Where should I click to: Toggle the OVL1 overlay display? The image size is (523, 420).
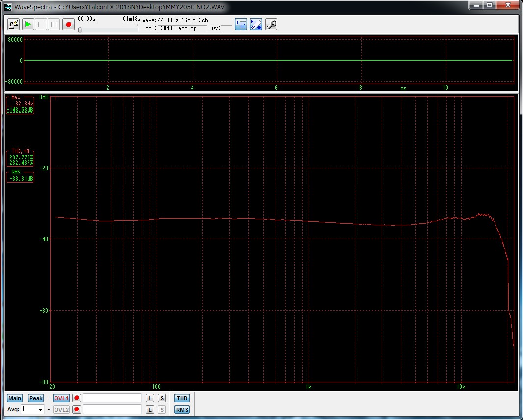click(x=61, y=398)
